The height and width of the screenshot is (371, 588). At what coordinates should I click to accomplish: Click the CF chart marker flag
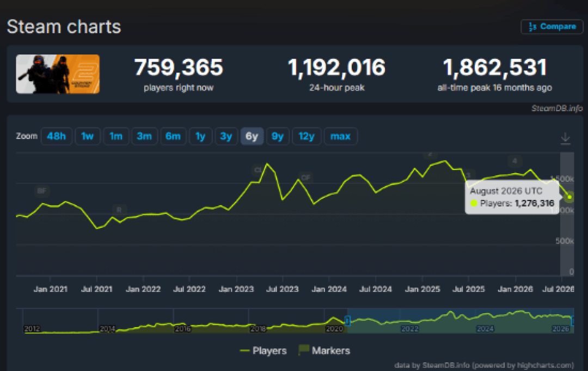(305, 178)
